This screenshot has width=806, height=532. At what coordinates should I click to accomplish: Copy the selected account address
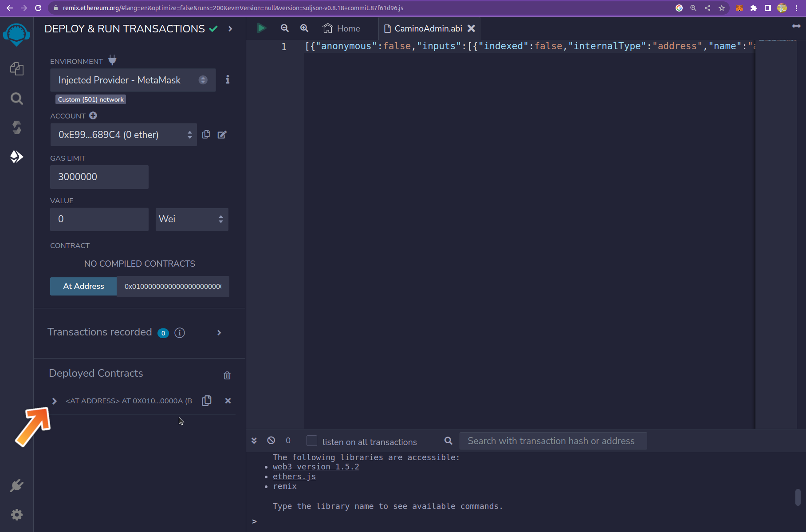206,134
